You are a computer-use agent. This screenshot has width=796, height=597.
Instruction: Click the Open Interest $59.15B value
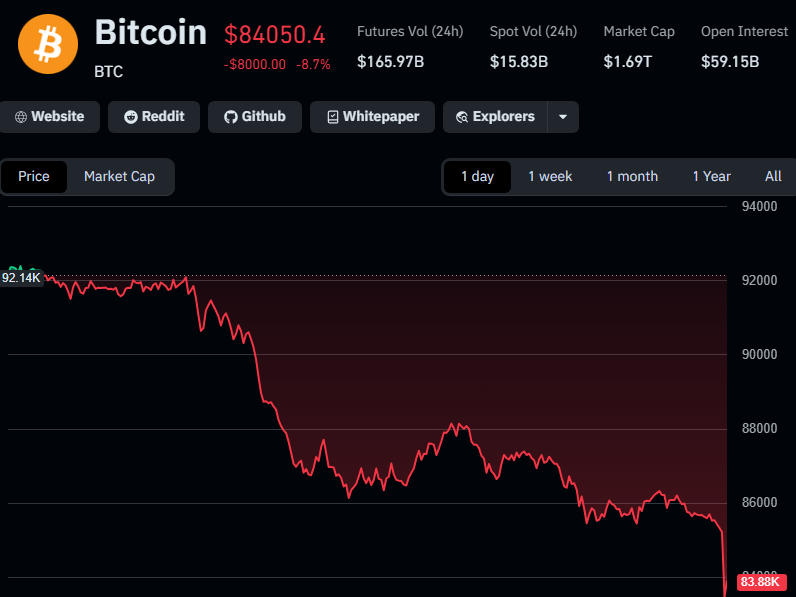pyautogui.click(x=730, y=62)
